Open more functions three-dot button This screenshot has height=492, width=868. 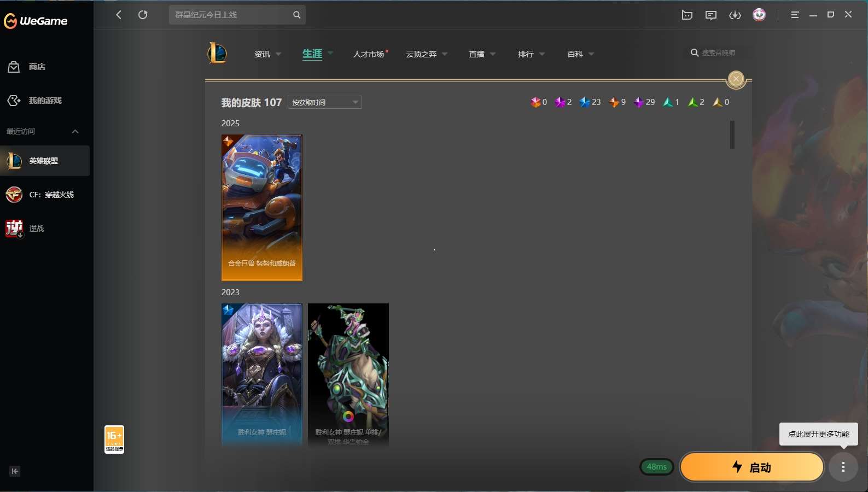click(843, 467)
